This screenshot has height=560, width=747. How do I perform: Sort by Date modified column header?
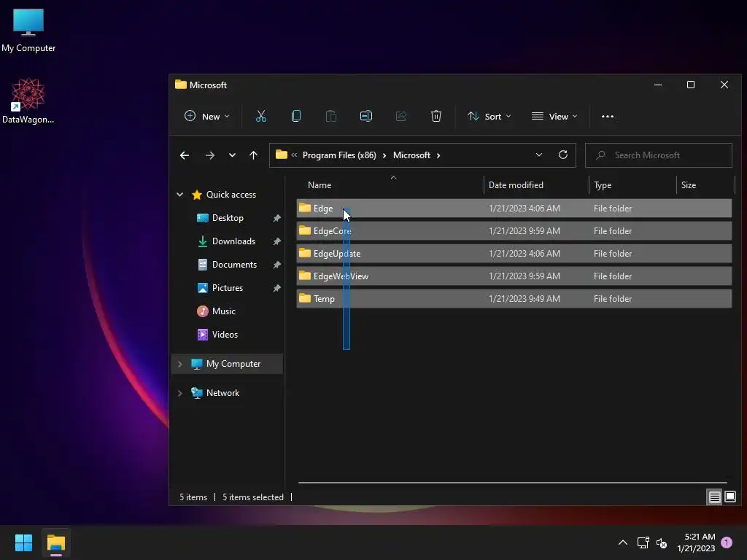tap(536, 185)
